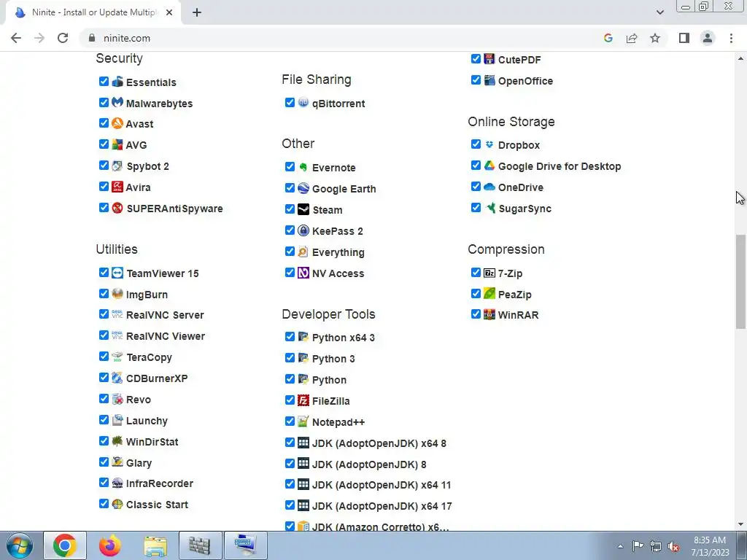
Task: Click the scrollbar down arrow
Action: tap(741, 524)
